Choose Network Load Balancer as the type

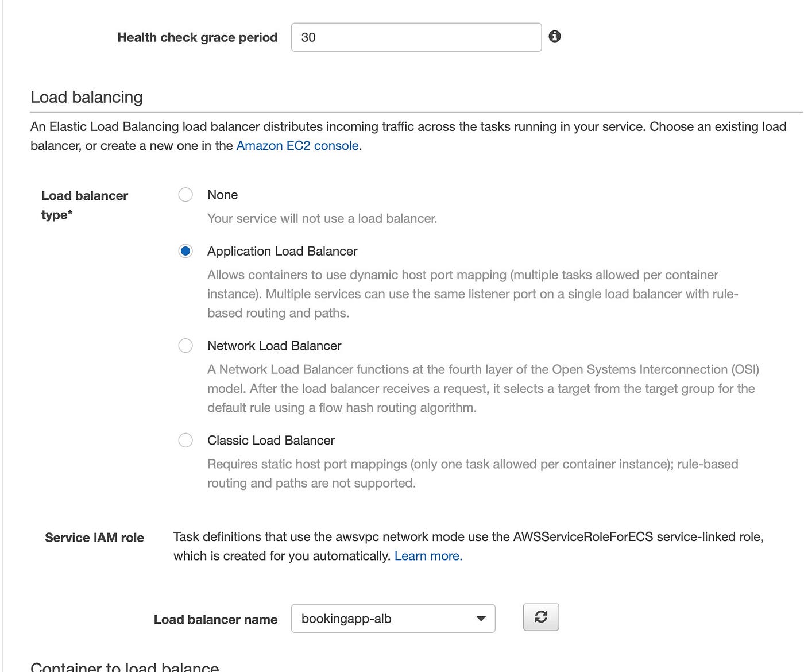[x=185, y=346]
